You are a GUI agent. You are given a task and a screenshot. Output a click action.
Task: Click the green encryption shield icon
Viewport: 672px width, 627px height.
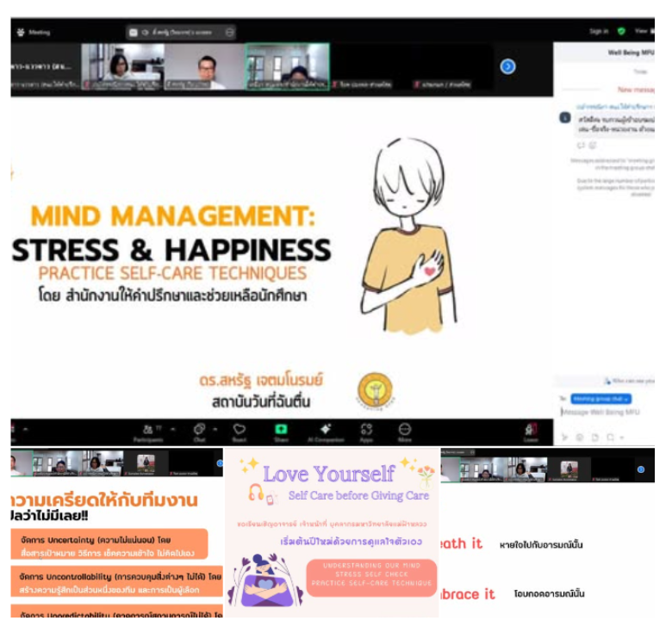click(x=620, y=31)
